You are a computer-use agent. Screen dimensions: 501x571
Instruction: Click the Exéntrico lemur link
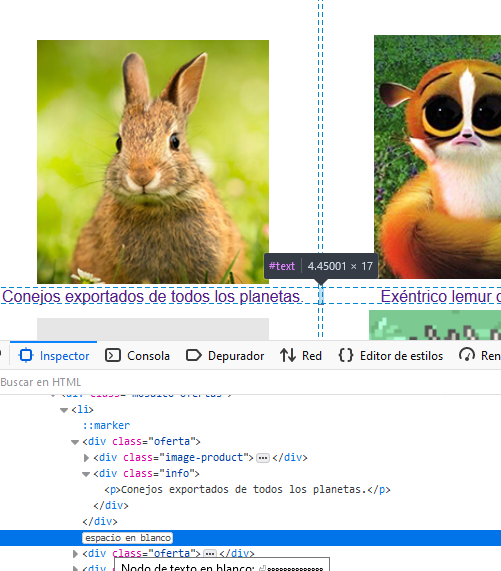click(441, 296)
